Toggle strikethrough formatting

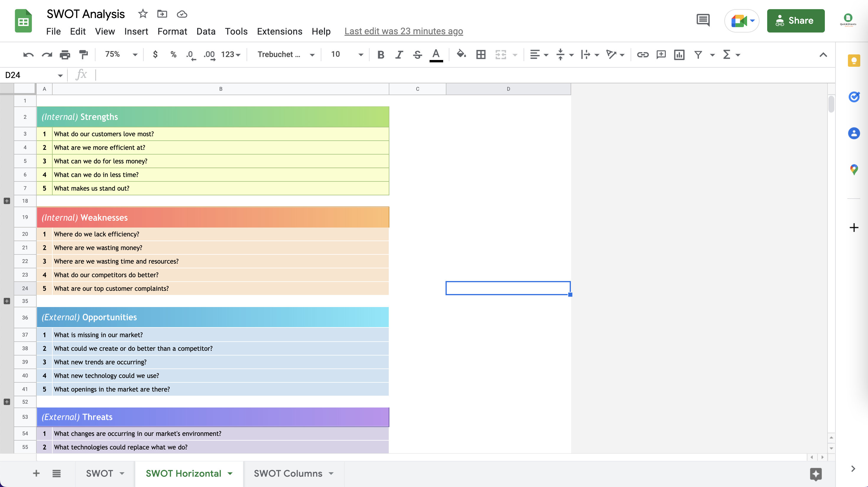click(x=417, y=55)
